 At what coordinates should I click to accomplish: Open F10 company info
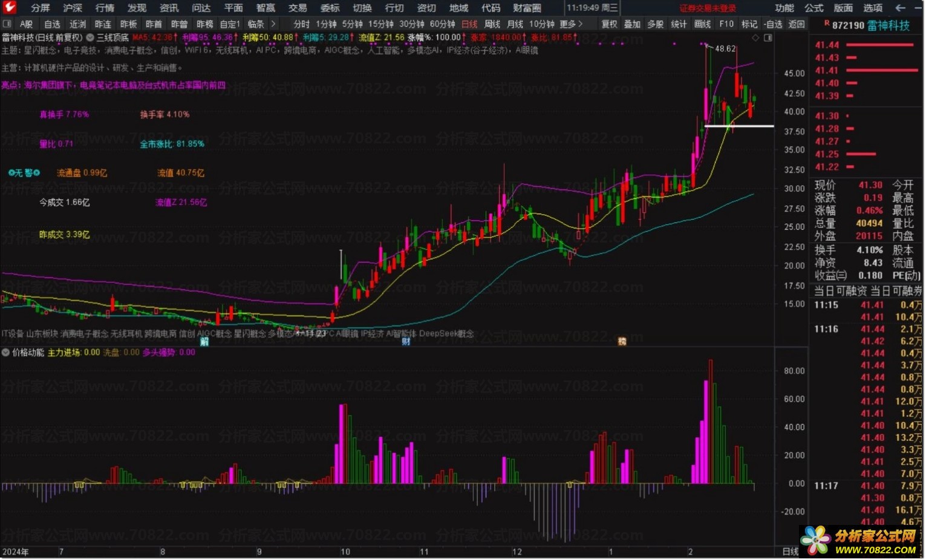coord(726,24)
